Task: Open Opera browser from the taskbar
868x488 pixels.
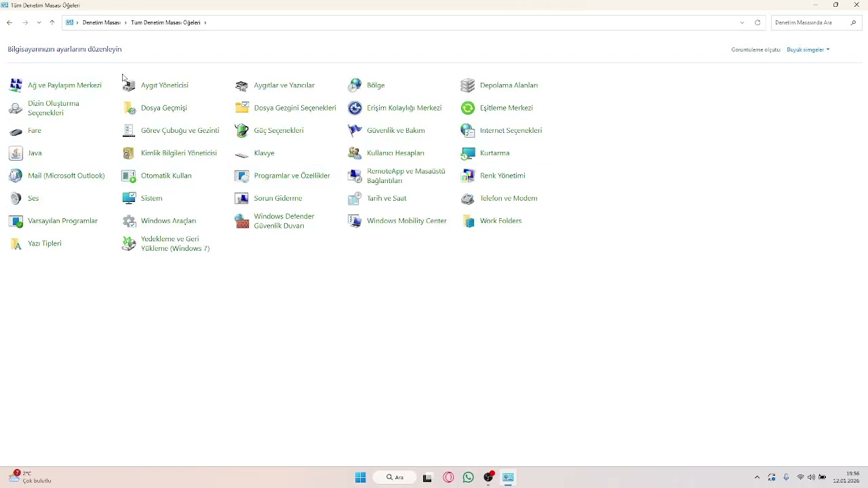Action: click(x=448, y=478)
